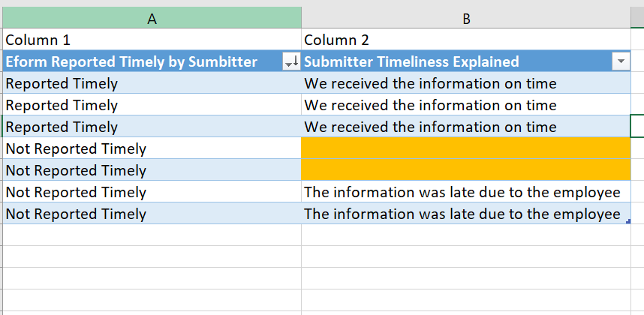Select the second 'Not Reported Timely' cell
The image size is (644, 315).
pos(152,170)
